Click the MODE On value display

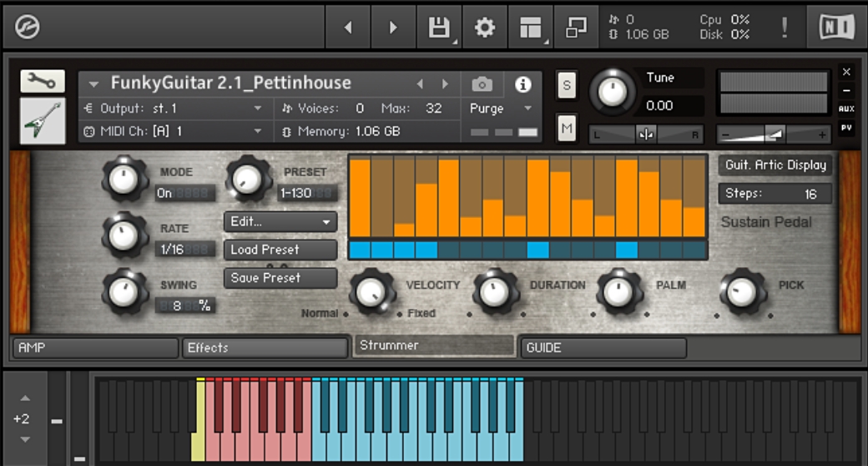185,194
